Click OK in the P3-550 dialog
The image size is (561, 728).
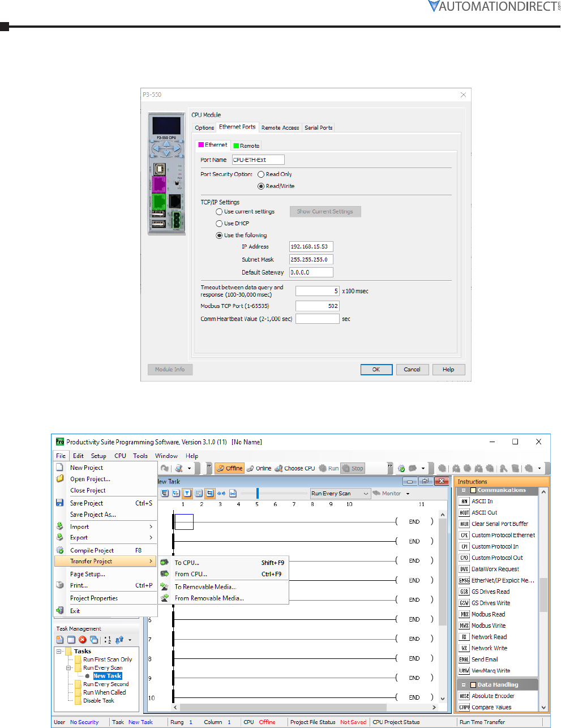(376, 370)
